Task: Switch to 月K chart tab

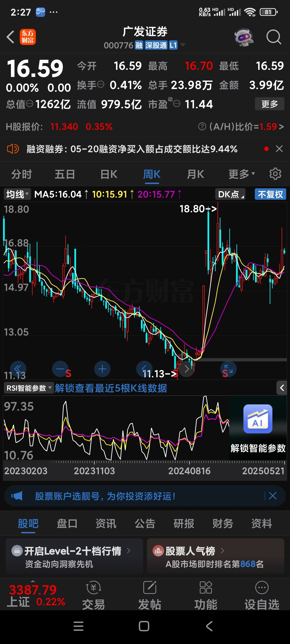Action: point(195,174)
